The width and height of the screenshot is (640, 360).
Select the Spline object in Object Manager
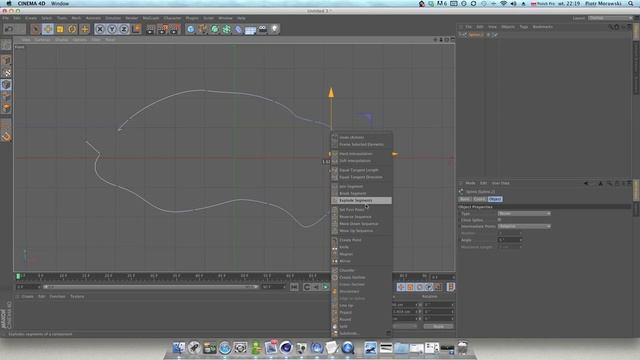coord(476,35)
